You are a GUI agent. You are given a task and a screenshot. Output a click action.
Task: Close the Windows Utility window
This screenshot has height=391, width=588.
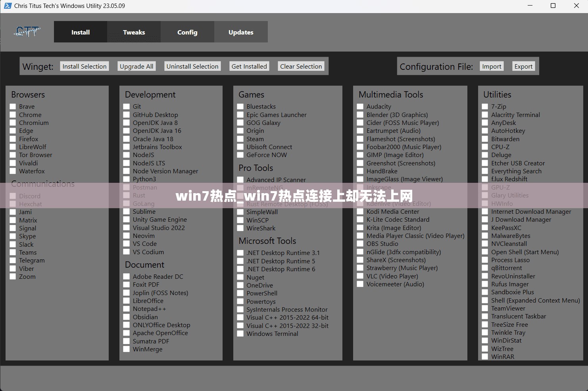576,6
